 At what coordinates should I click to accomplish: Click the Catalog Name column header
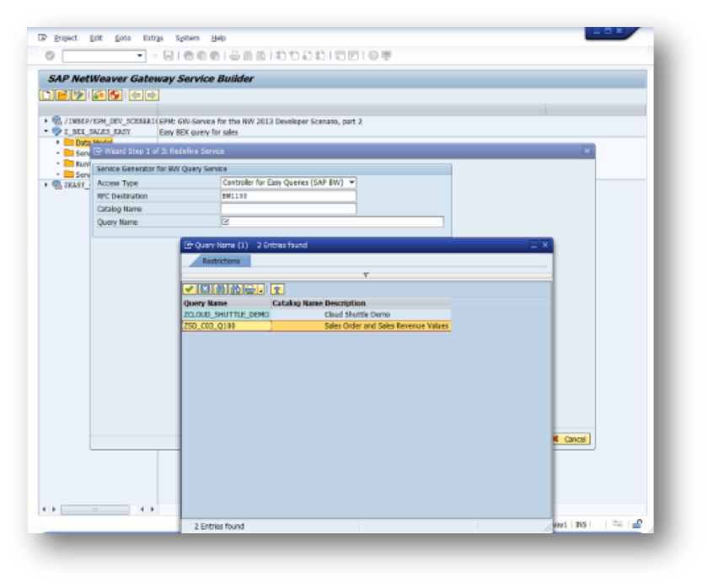(x=297, y=303)
